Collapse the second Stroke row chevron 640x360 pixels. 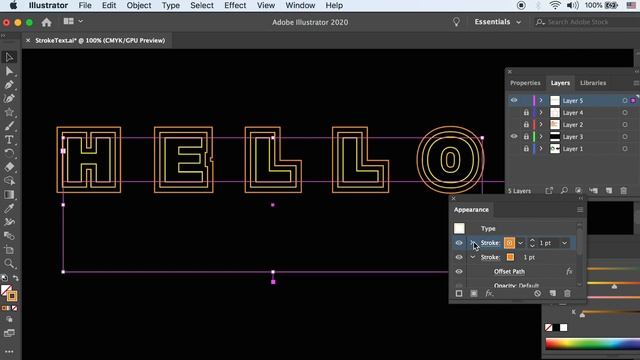pyautogui.click(x=473, y=257)
